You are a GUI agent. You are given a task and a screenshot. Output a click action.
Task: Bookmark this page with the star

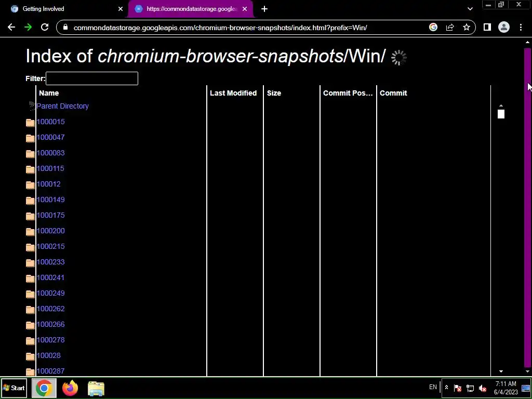pyautogui.click(x=467, y=28)
